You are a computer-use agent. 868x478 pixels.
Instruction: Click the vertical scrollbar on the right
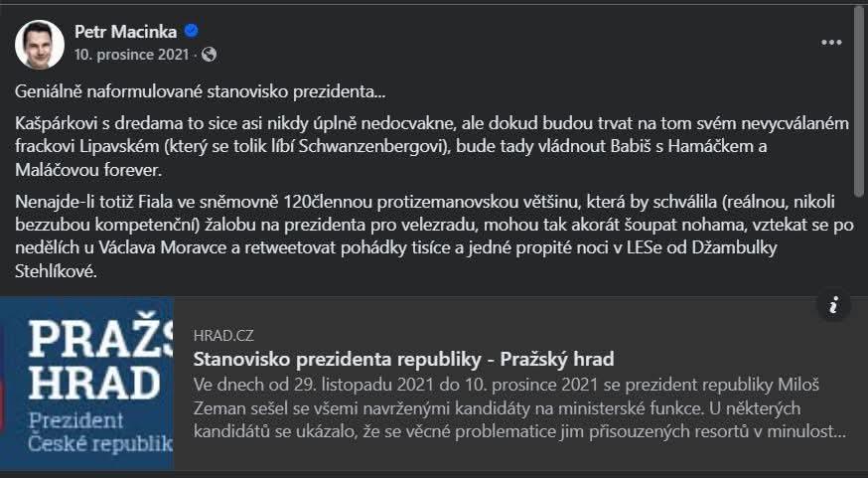click(860, 149)
